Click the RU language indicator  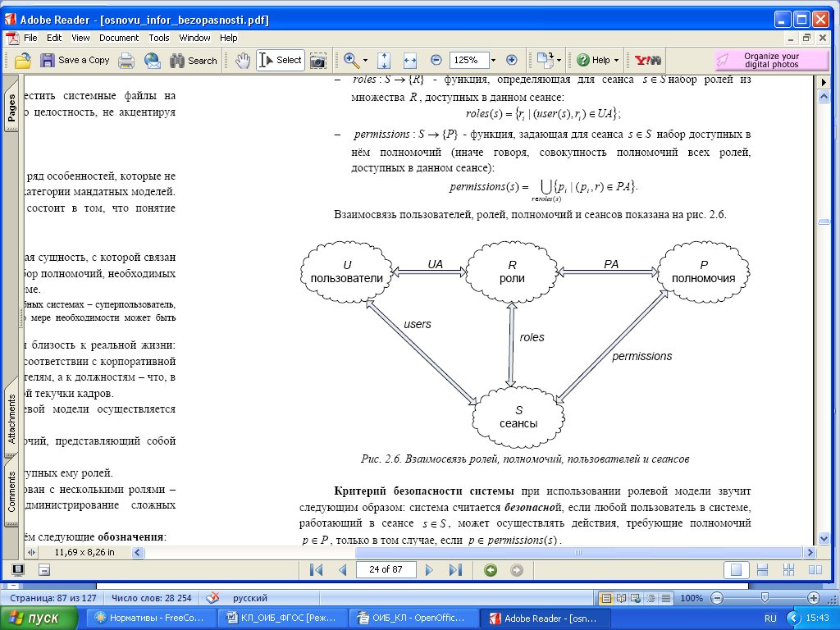pyautogui.click(x=769, y=619)
